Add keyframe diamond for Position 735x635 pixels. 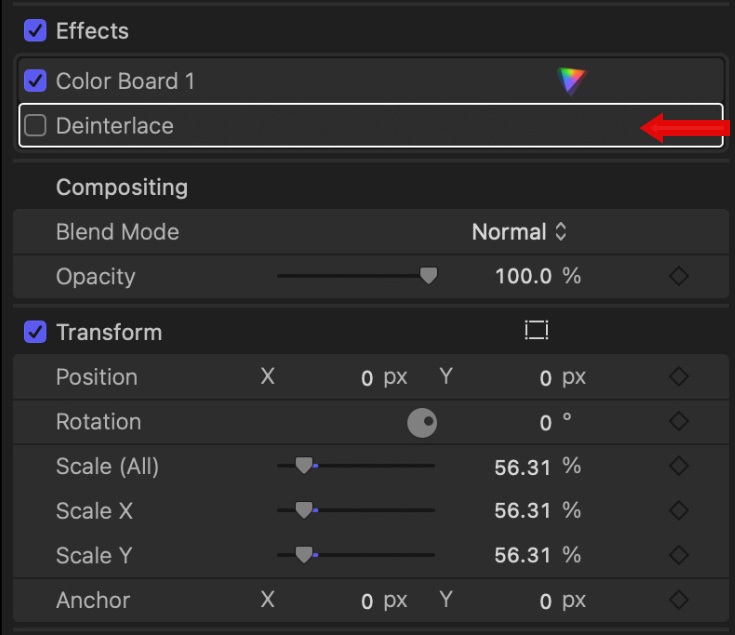[x=679, y=377]
